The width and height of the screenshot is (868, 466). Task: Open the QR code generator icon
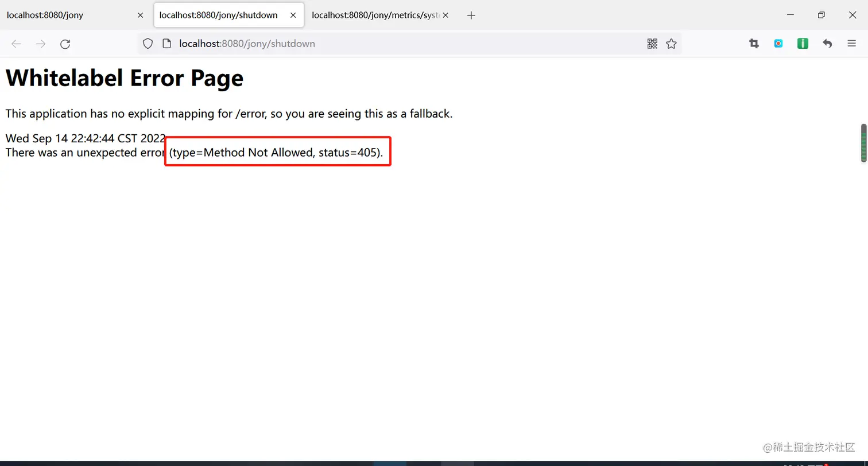pyautogui.click(x=652, y=44)
